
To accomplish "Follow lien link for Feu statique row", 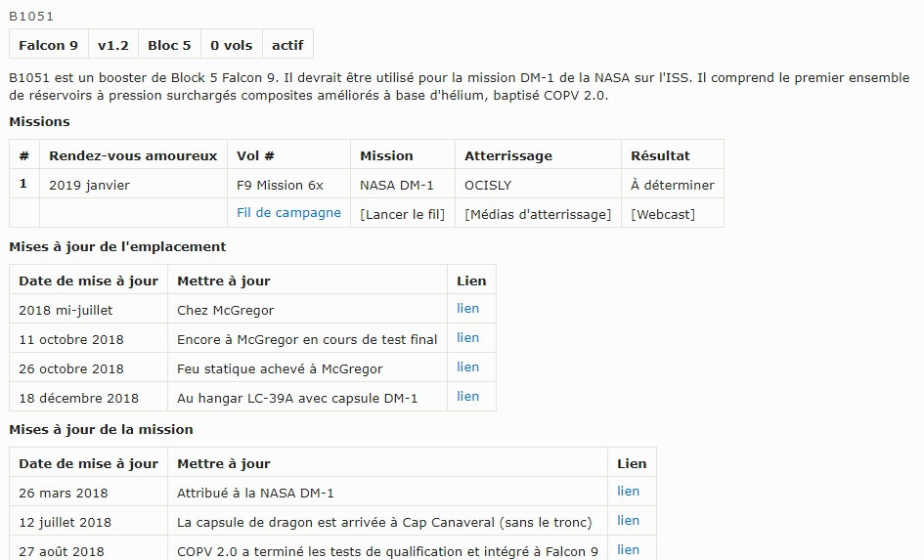I will click(x=468, y=366).
